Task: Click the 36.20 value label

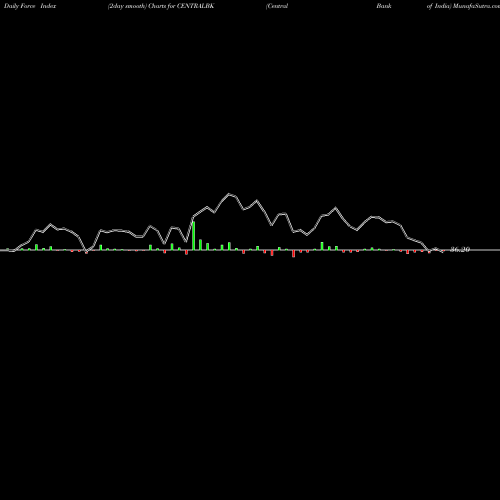Action: click(x=460, y=249)
